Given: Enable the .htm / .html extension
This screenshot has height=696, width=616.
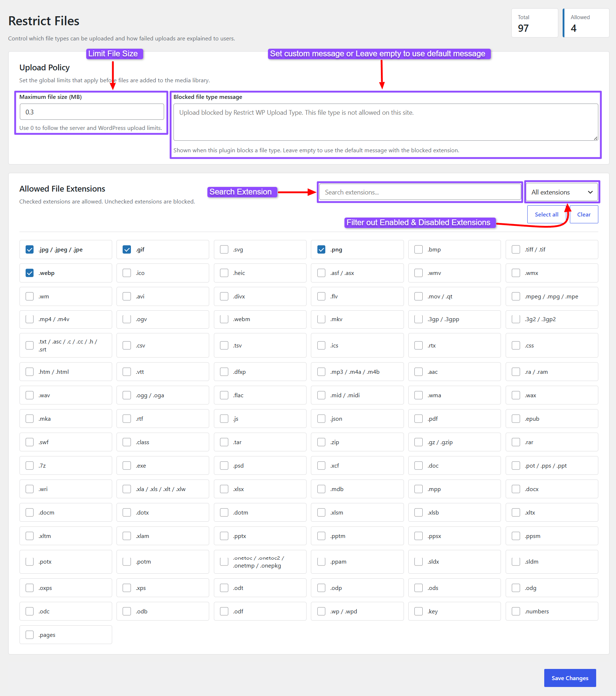Looking at the screenshot, I should click(30, 372).
